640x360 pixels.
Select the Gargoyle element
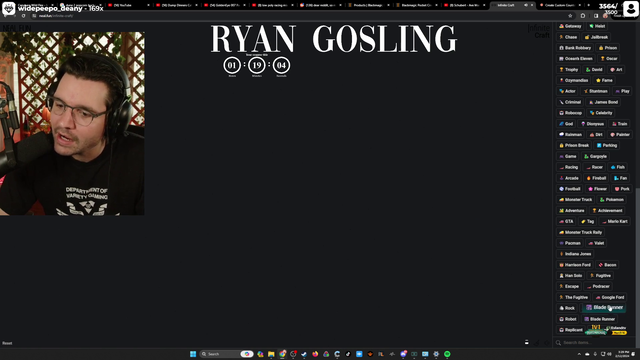(595, 156)
